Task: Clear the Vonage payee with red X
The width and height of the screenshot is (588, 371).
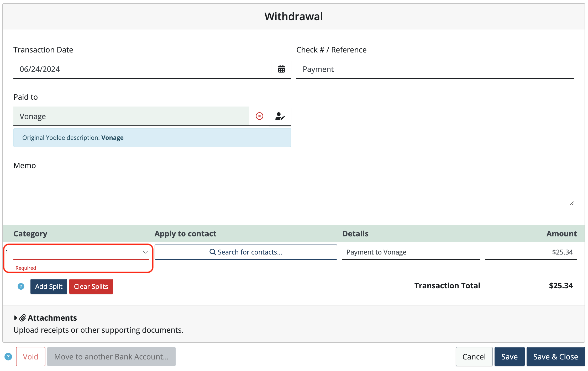Action: pyautogui.click(x=259, y=116)
